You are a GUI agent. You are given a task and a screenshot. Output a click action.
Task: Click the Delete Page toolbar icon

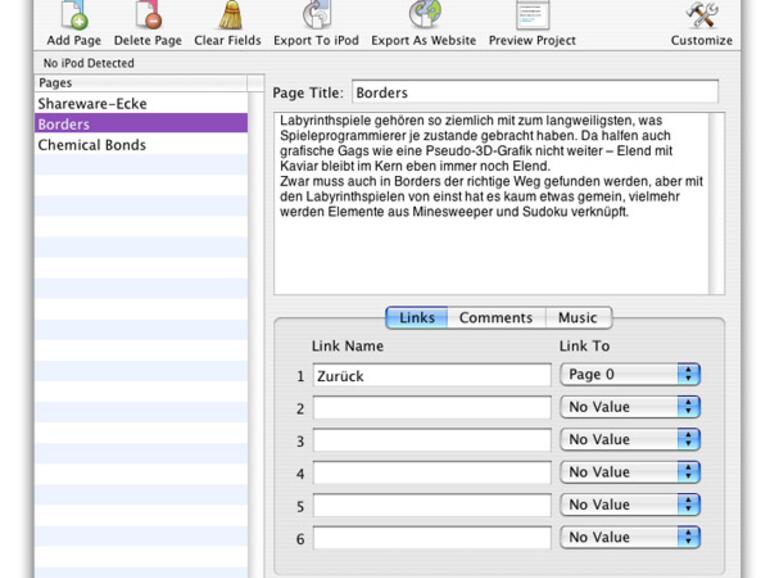[x=146, y=17]
